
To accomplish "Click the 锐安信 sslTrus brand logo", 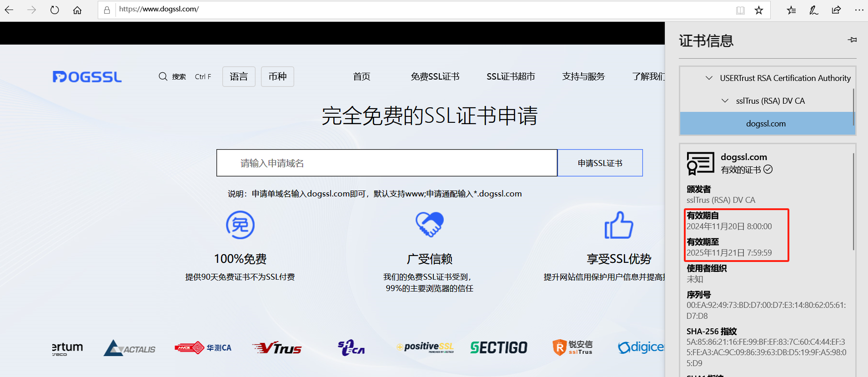I will pos(572,347).
